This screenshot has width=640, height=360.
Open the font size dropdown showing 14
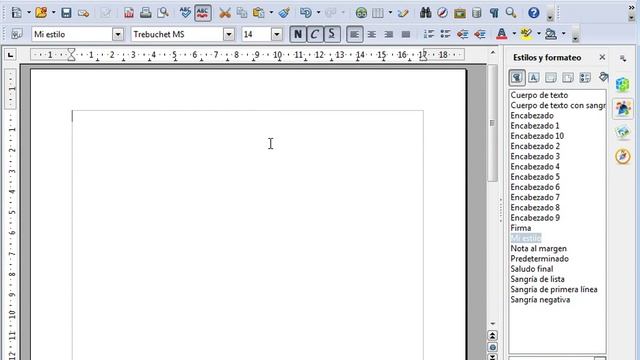(x=277, y=34)
